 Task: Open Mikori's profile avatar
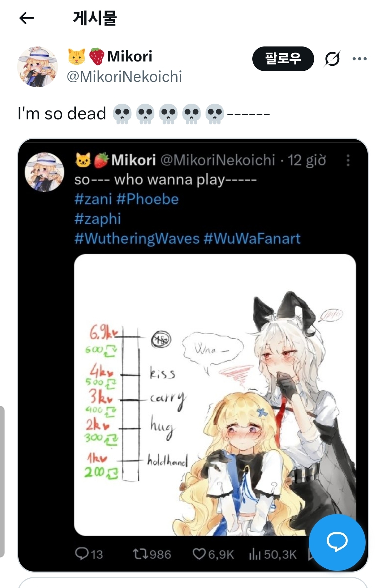(38, 67)
